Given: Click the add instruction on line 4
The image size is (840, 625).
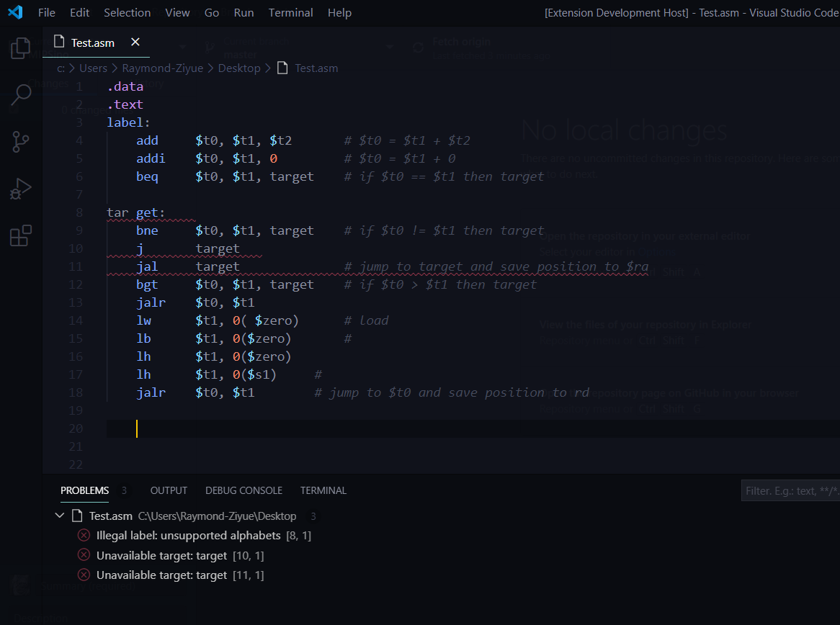Looking at the screenshot, I should coord(147,140).
